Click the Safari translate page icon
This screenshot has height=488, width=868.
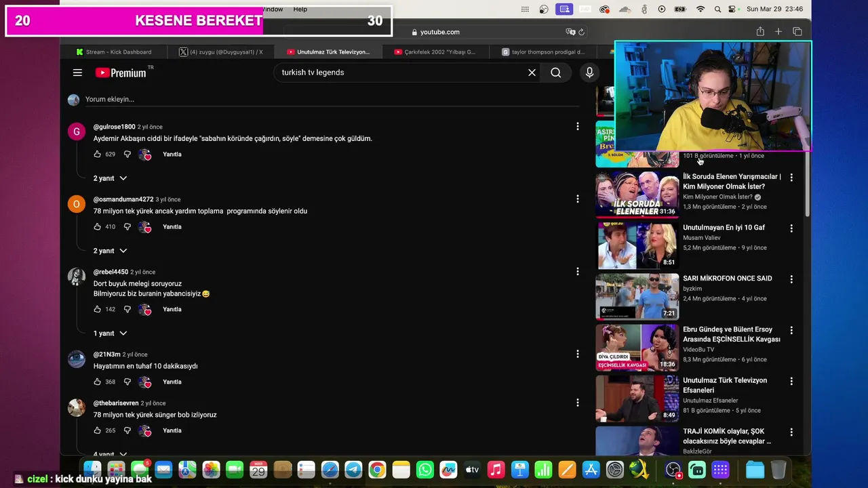570,32
